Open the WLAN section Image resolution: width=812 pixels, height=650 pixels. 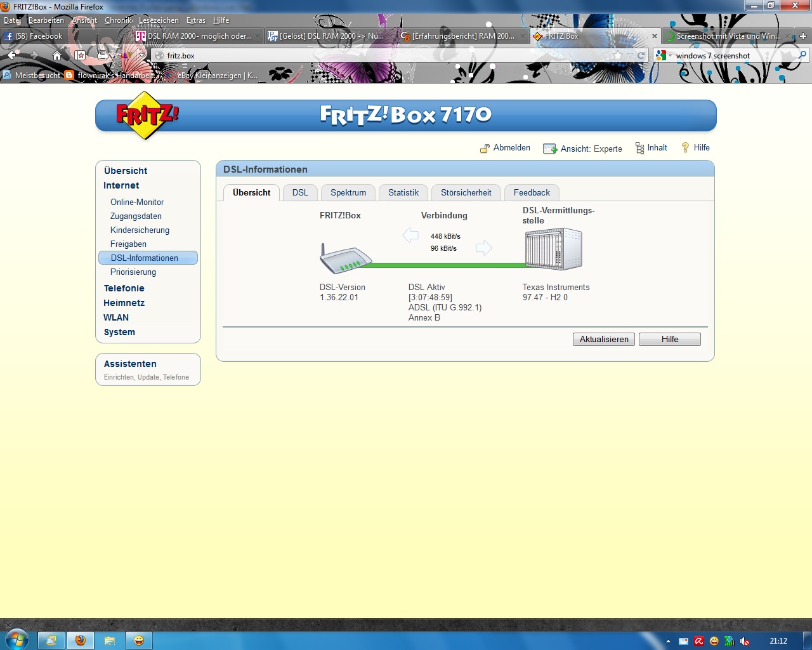coord(116,317)
